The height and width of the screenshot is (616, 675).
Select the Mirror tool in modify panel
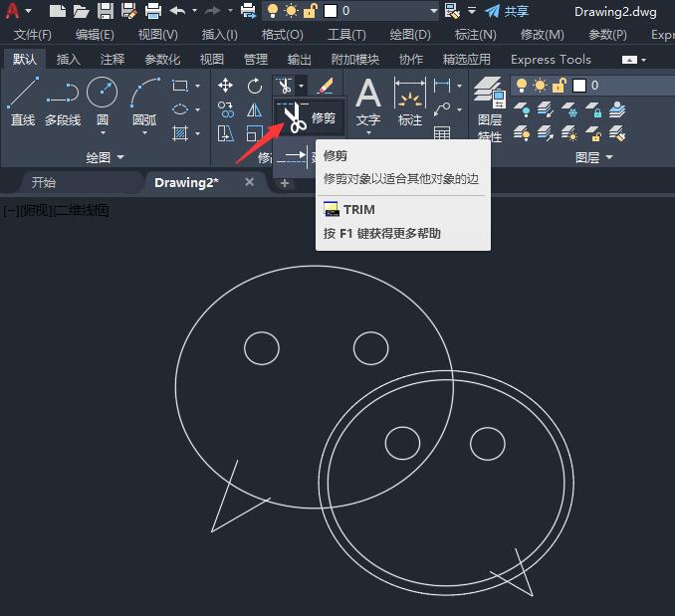[x=255, y=109]
